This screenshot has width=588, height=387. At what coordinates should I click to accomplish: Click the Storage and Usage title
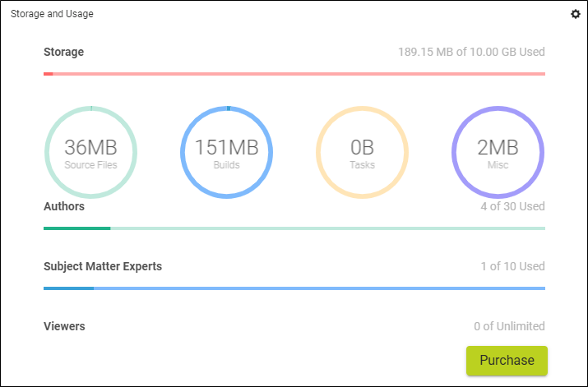tap(52, 14)
